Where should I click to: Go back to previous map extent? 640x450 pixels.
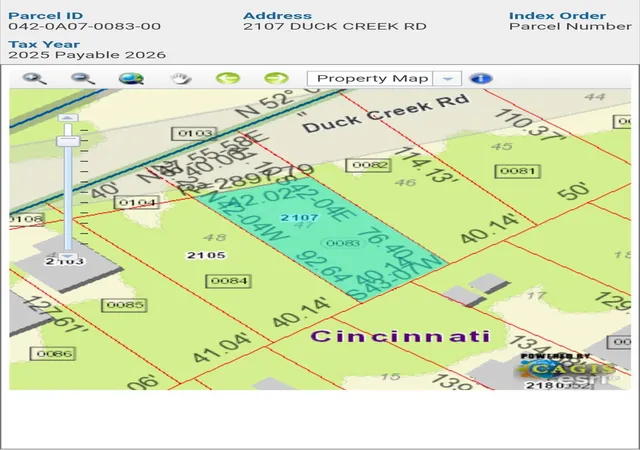click(228, 78)
